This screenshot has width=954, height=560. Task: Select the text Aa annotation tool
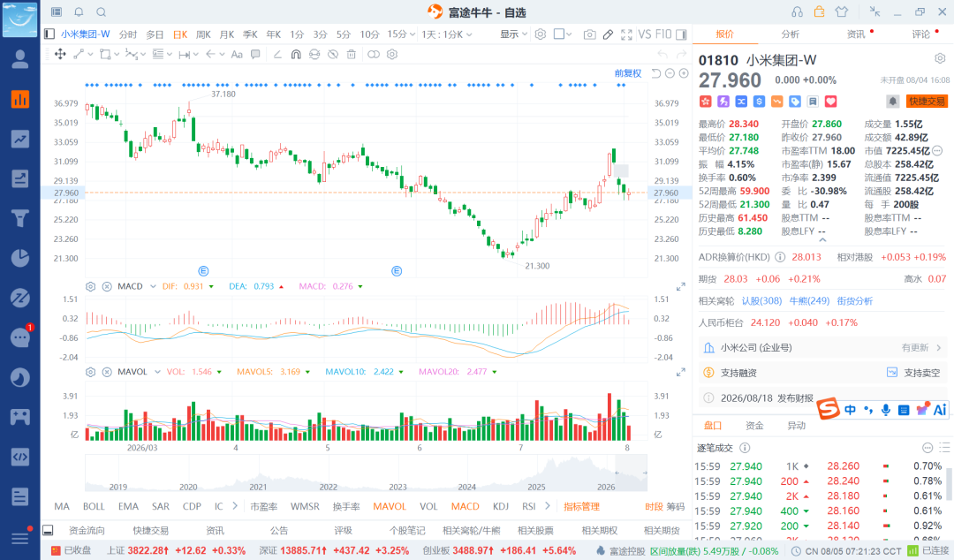(237, 54)
